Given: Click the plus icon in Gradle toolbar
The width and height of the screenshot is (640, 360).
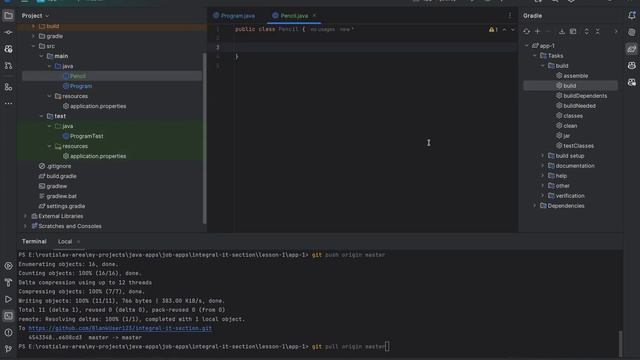Looking at the screenshot, I should 538,31.
